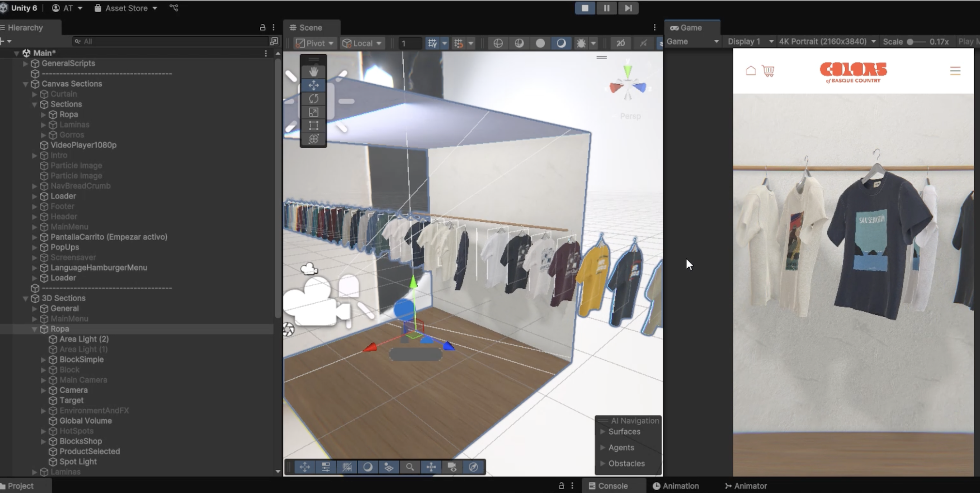Open the Pivot handle position dropdown

click(x=315, y=43)
